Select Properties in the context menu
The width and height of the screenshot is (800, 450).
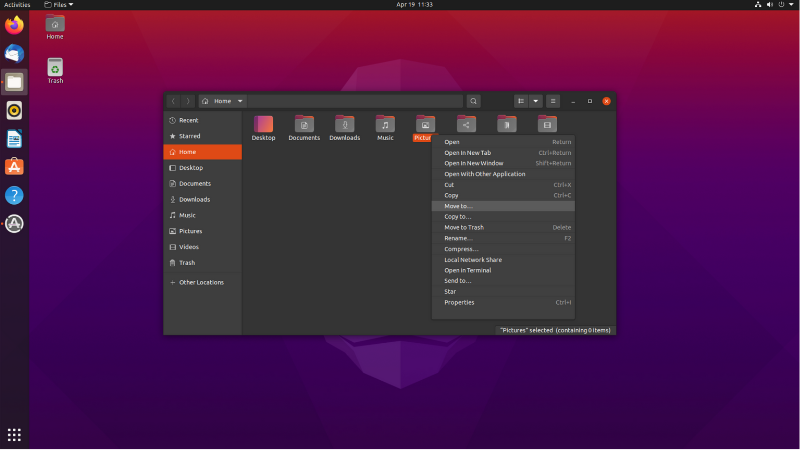click(459, 302)
